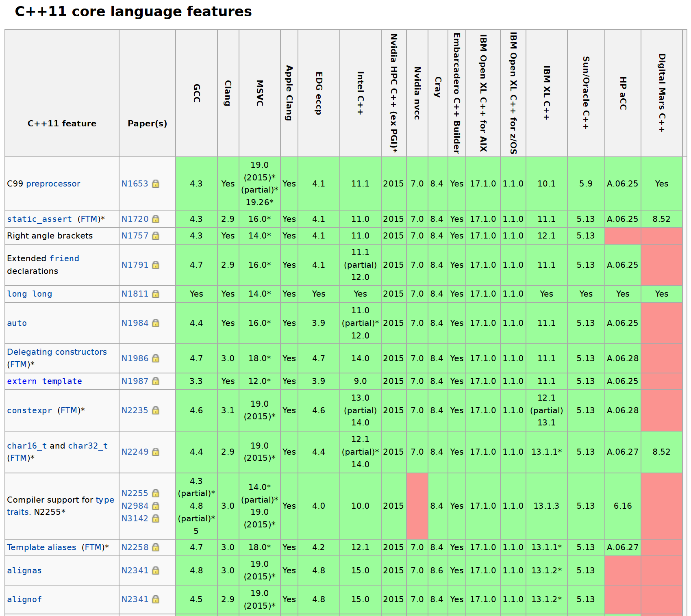Open the long long link
691x616 pixels.
30,294
